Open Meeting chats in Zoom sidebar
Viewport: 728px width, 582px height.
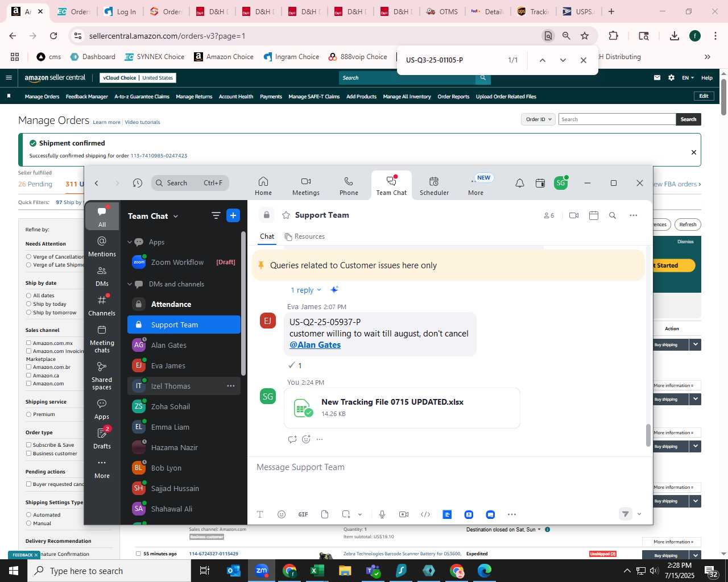pos(102,339)
